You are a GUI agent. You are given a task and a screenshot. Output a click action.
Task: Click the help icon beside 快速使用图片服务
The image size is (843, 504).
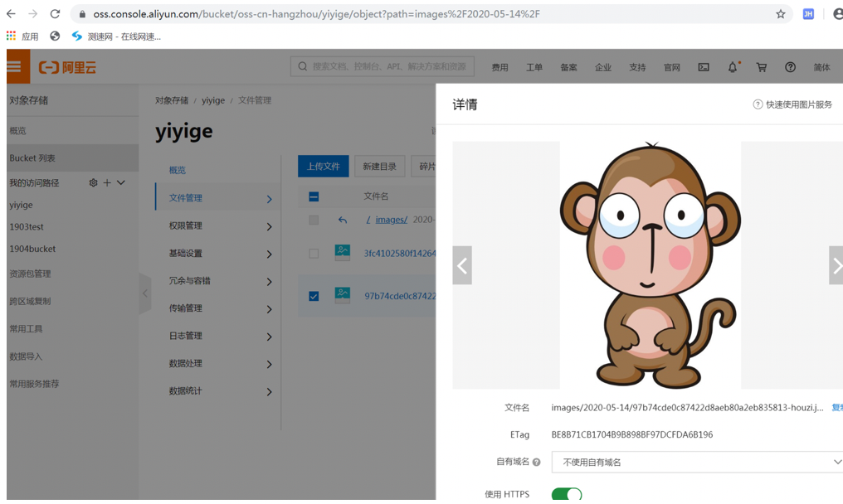pos(758,104)
